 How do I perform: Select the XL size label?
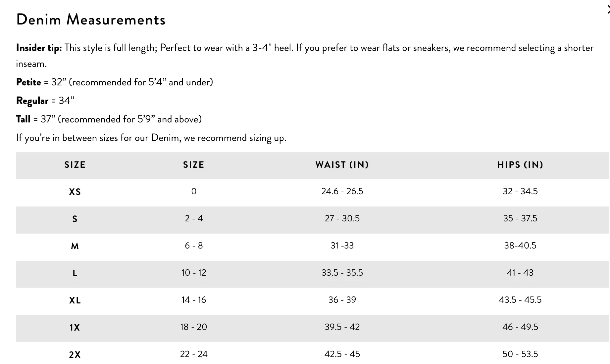point(75,300)
